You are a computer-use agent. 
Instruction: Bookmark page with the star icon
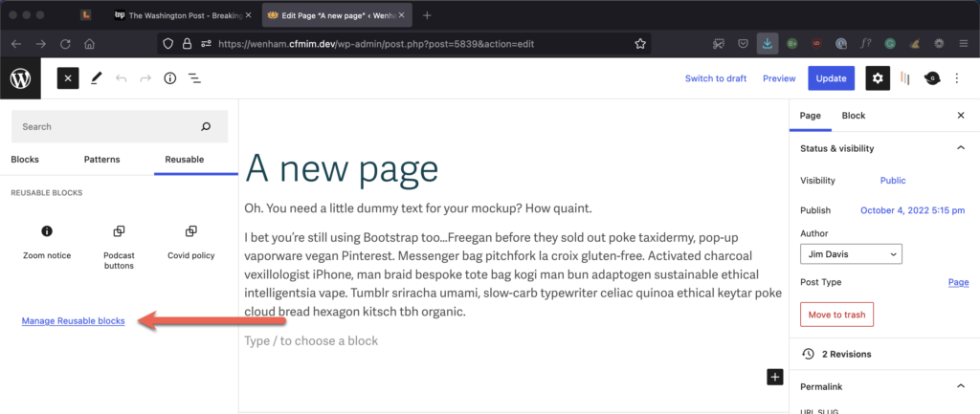click(x=639, y=43)
